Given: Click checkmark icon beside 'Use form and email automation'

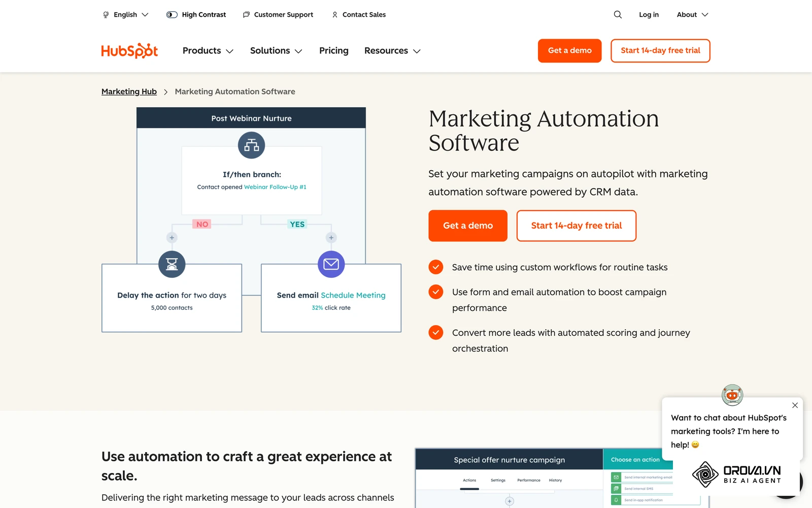Looking at the screenshot, I should coord(436,292).
